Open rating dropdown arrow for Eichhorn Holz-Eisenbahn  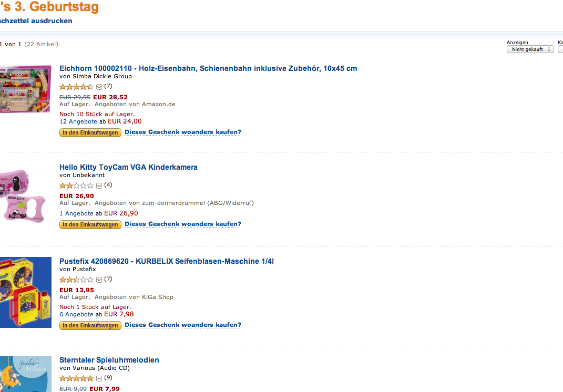pyautogui.click(x=99, y=87)
